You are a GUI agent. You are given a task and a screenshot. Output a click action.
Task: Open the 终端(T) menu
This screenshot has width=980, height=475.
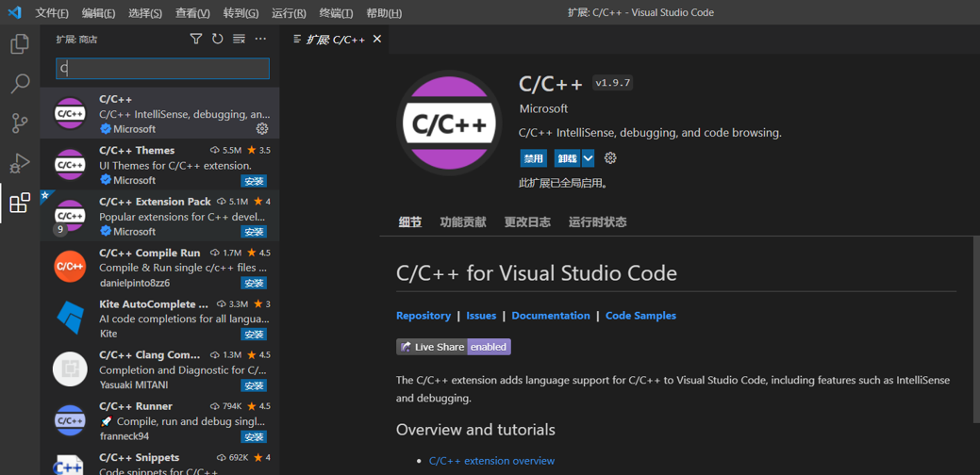[x=336, y=13]
